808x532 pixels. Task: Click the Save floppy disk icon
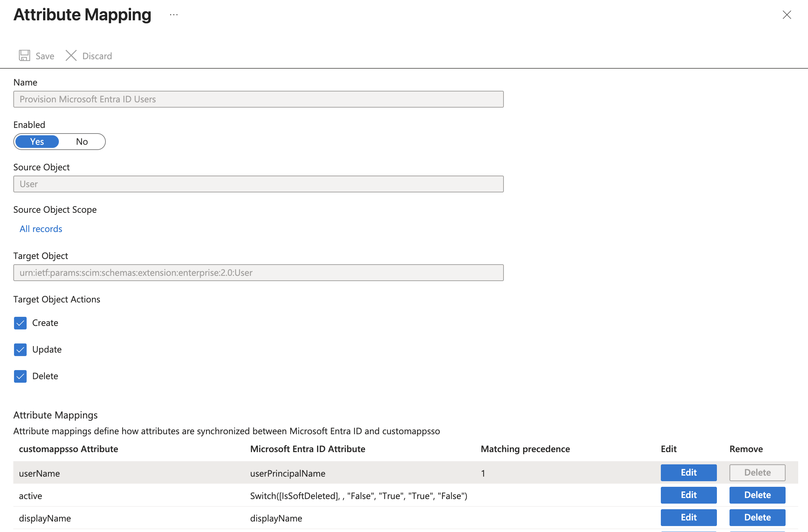click(x=25, y=55)
